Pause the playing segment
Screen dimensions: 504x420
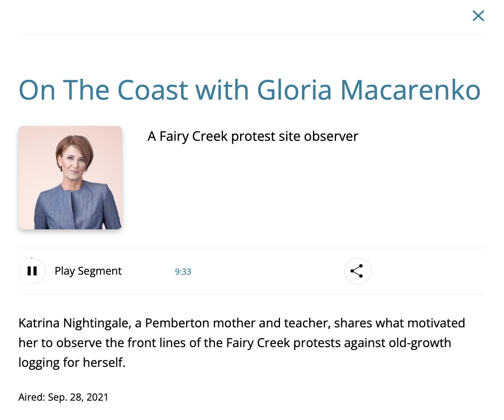point(32,271)
